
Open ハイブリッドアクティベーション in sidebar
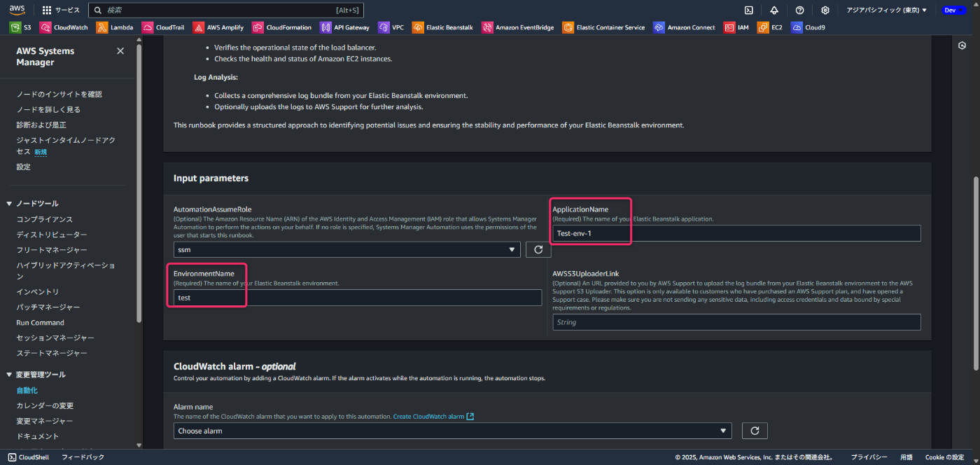(66, 271)
